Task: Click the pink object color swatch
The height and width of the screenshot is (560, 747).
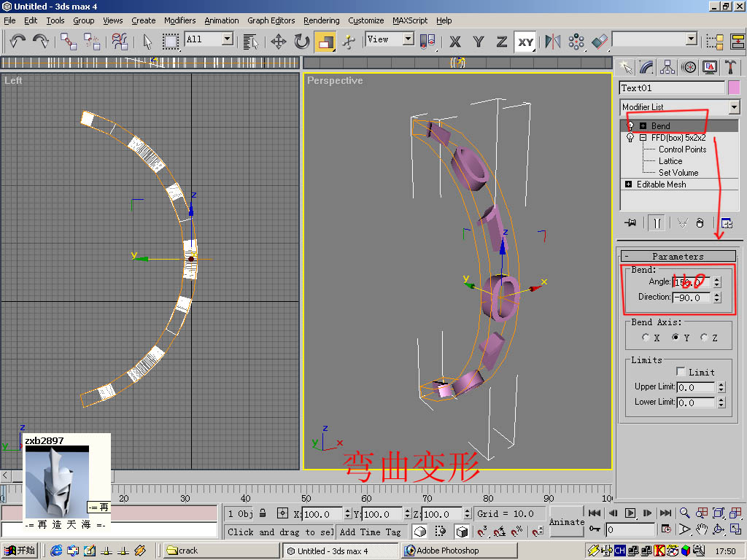Action: coord(734,87)
